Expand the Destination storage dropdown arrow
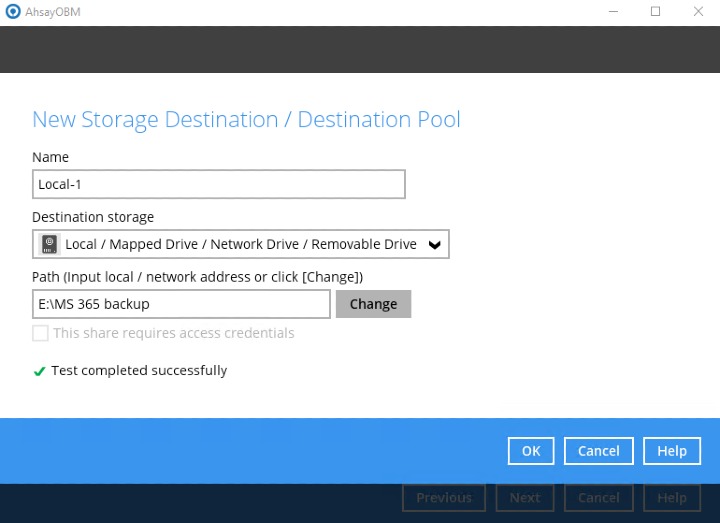The image size is (720, 523). pos(434,244)
